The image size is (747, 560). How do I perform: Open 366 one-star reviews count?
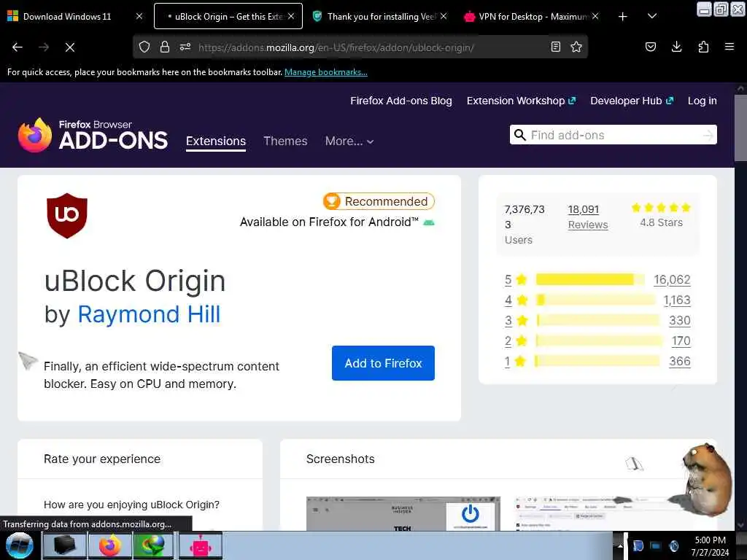(680, 362)
